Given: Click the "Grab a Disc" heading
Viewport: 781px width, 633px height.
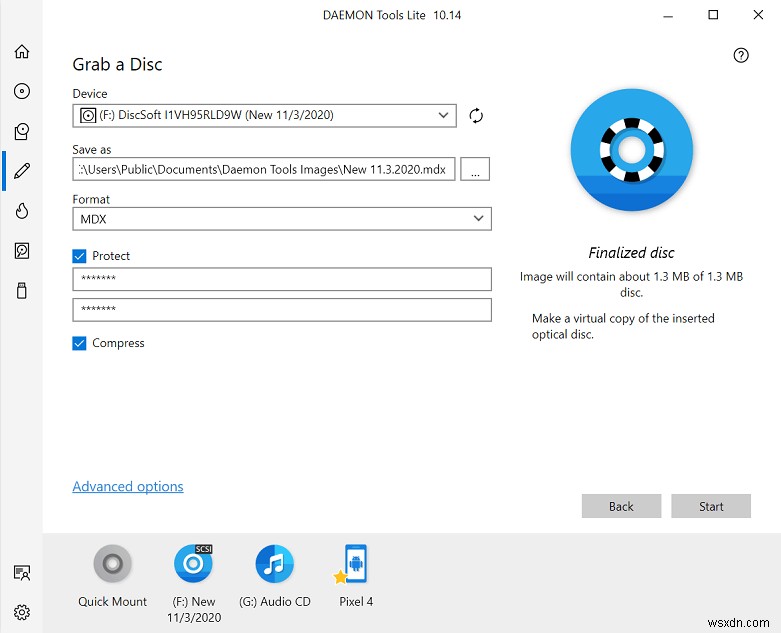Looking at the screenshot, I should click(x=118, y=64).
